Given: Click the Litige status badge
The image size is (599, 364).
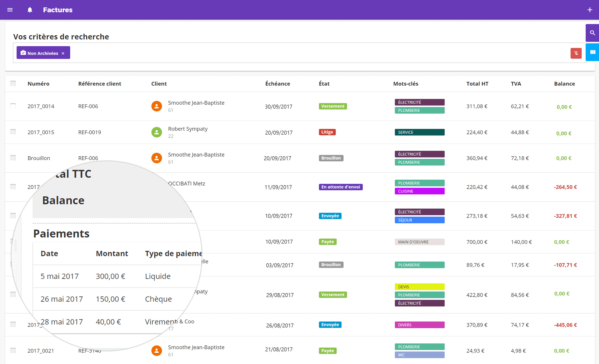Looking at the screenshot, I should point(327,132).
